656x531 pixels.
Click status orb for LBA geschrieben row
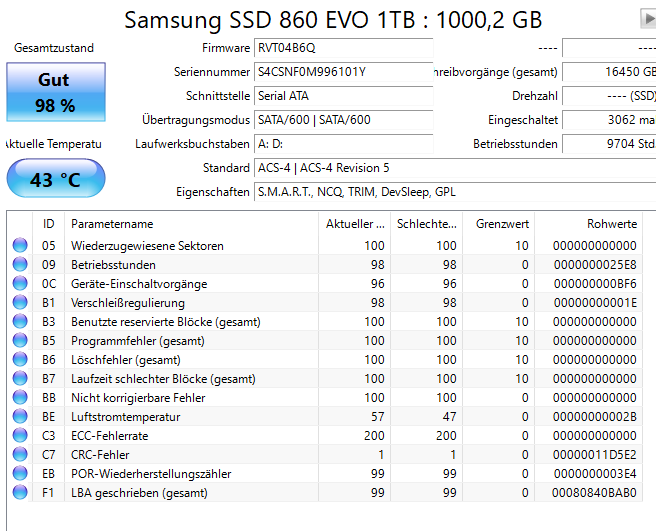pos(20,492)
